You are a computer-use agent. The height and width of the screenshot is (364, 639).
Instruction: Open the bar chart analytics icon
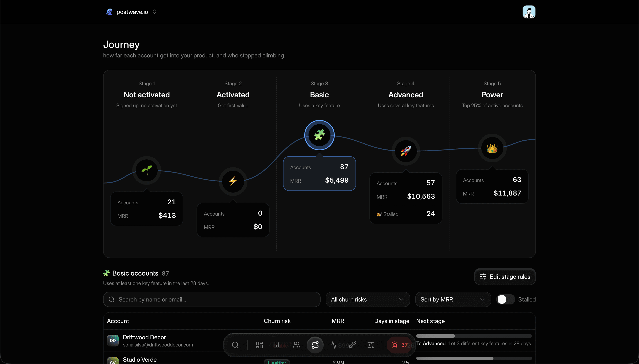click(278, 345)
